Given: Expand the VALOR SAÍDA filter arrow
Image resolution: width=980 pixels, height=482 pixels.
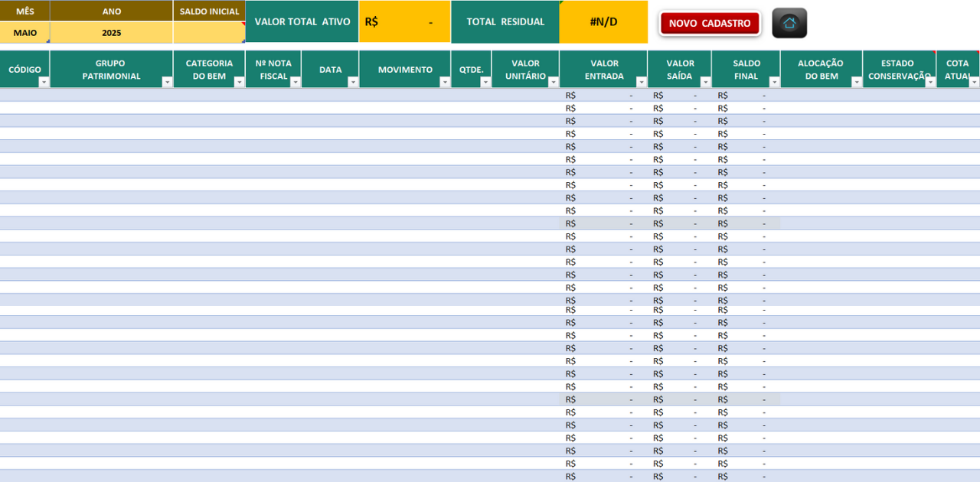Looking at the screenshot, I should tap(706, 82).
